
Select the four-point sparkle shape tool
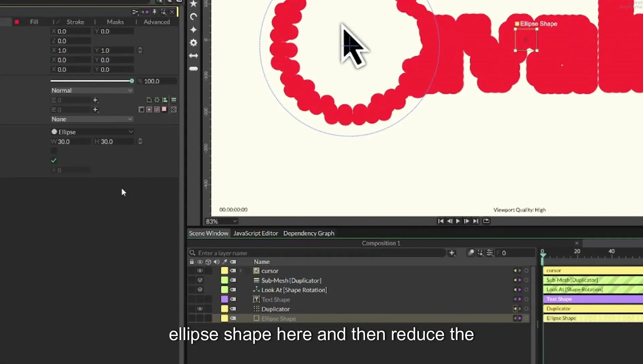coord(194,30)
